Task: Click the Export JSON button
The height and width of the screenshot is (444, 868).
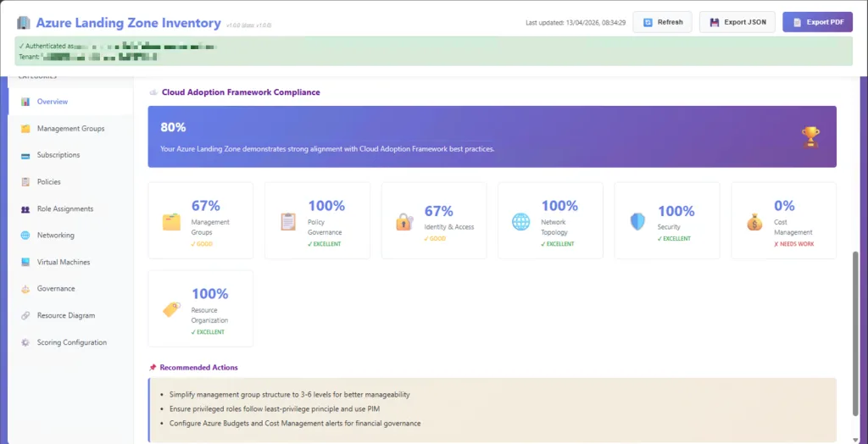Action: (737, 22)
